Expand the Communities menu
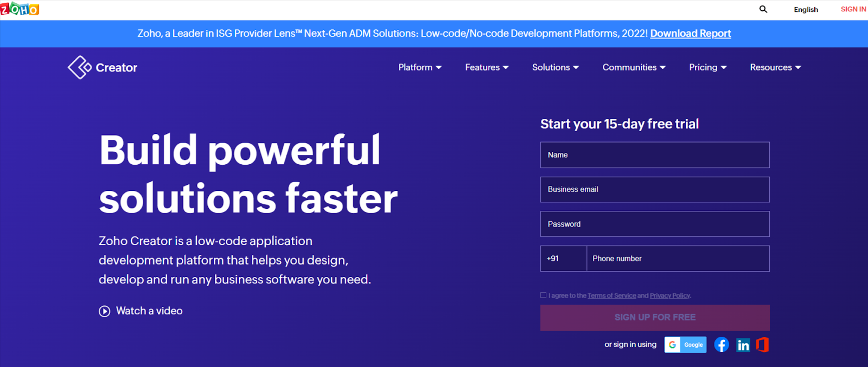Screen dimensions: 868x367 (x=634, y=67)
